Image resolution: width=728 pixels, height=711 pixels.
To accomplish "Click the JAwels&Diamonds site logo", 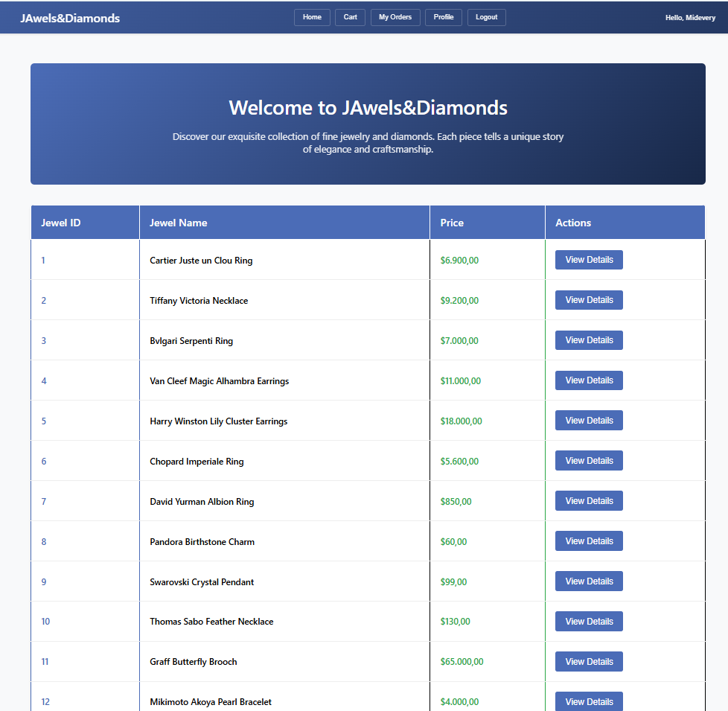I will click(70, 18).
